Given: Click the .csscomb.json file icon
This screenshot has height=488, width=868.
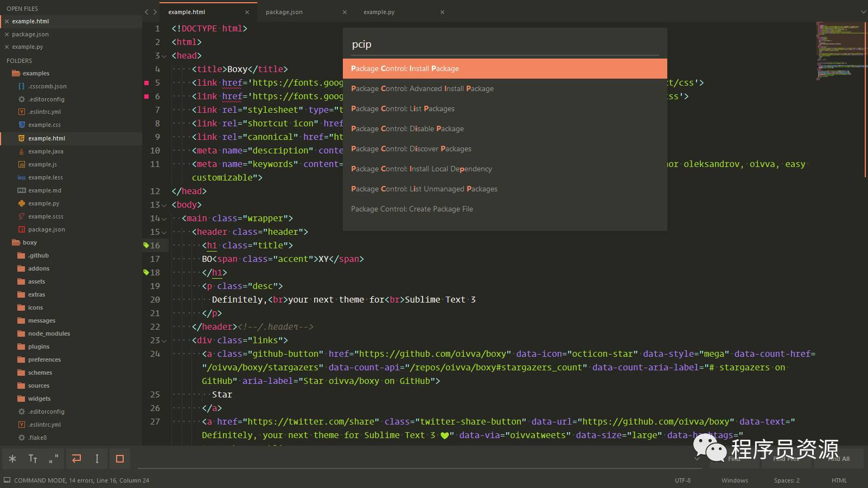Looking at the screenshot, I should point(22,86).
